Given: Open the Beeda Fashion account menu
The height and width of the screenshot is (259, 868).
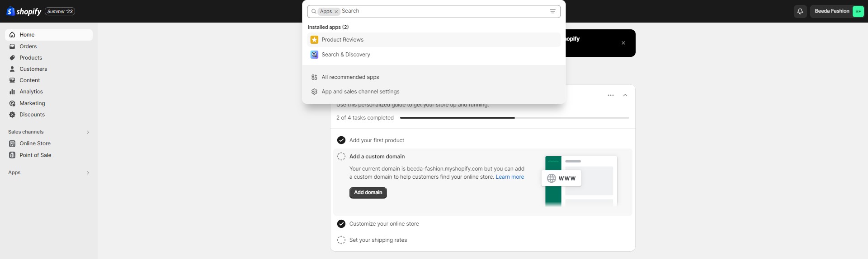Looking at the screenshot, I should 838,11.
